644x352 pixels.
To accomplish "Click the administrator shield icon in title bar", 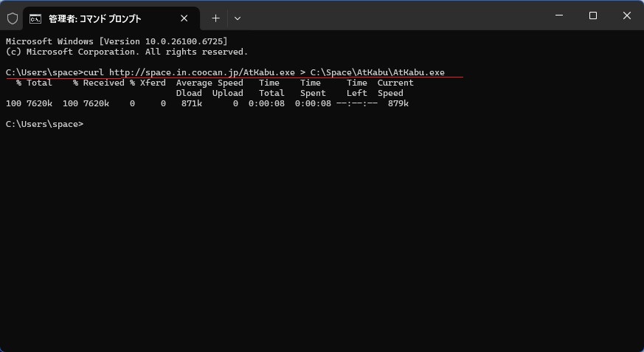I will (12, 18).
